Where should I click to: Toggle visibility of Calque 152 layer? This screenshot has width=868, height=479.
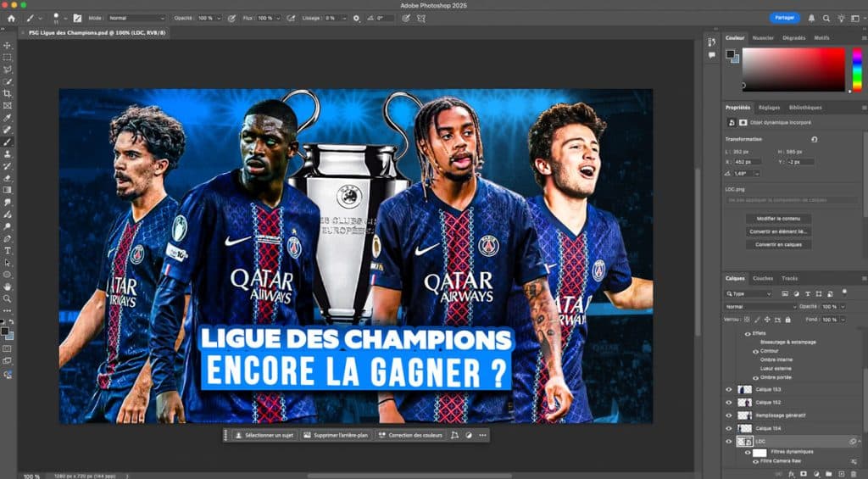[x=729, y=403]
